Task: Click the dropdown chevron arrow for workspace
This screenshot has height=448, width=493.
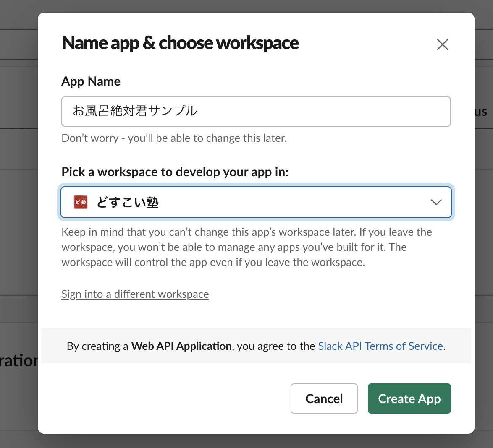Action: pyautogui.click(x=436, y=202)
